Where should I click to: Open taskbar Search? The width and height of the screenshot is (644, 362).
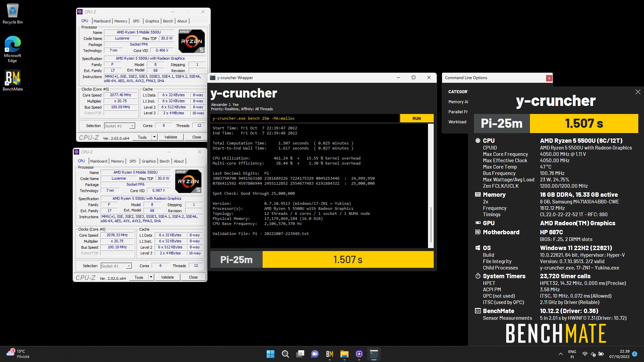285,354
